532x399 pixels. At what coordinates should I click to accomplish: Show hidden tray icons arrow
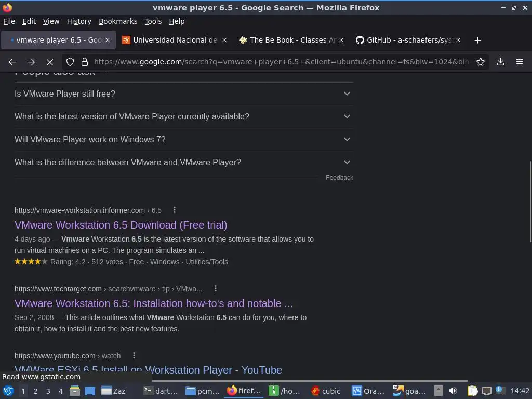[438, 391]
